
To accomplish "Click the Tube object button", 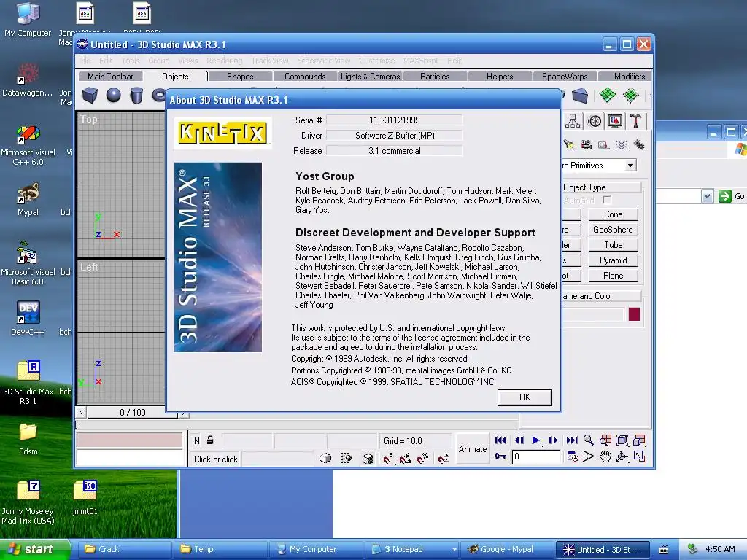I will click(x=613, y=245).
